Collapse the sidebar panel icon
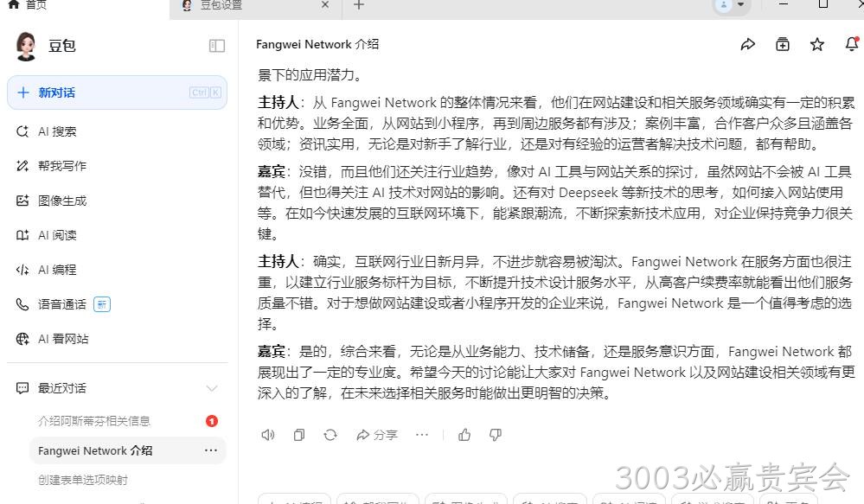Viewport: 864px width, 504px height. pyautogui.click(x=216, y=46)
